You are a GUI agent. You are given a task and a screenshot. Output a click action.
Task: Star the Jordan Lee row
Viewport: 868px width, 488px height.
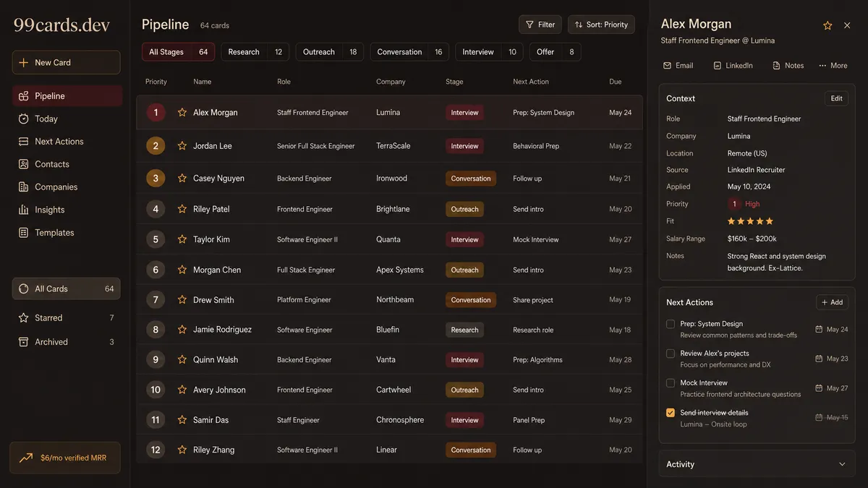(x=182, y=146)
